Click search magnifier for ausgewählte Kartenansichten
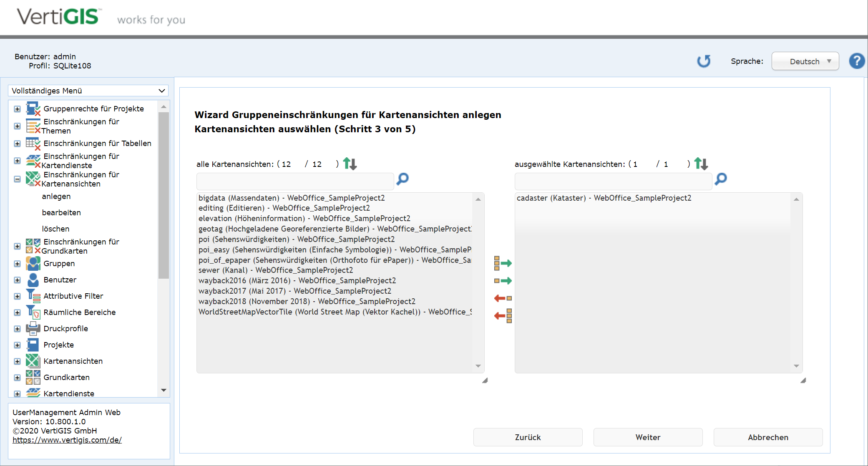 pos(721,179)
